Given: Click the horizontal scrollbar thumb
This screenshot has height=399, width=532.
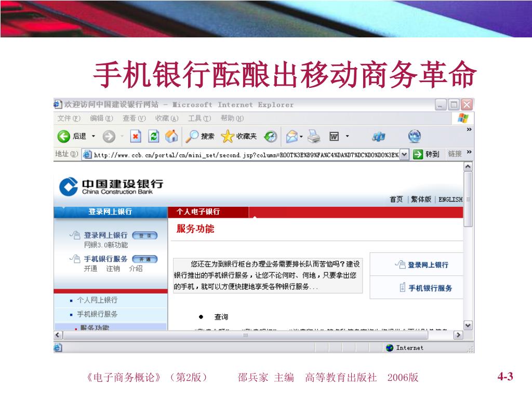Looking at the screenshot, I should [x=246, y=335].
